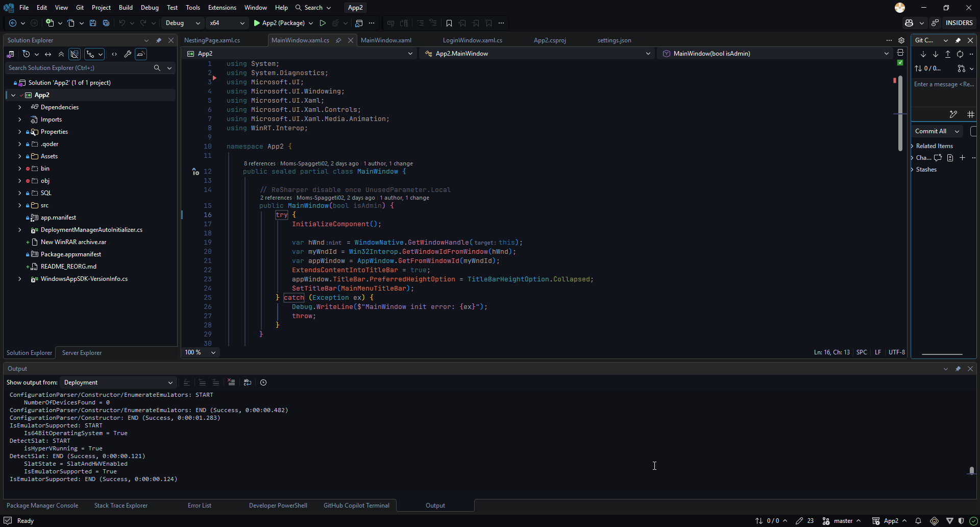Expand the Assets folder
980x527 pixels.
[20, 156]
